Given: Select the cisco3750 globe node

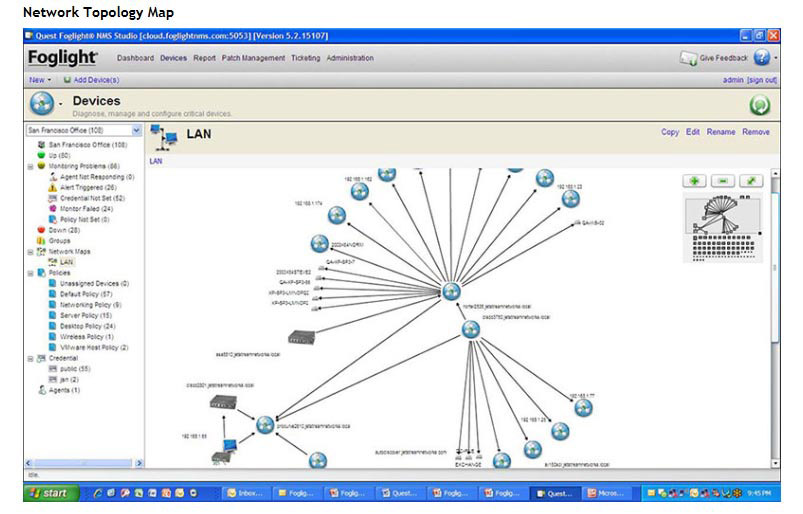Looking at the screenshot, I should click(x=471, y=330).
